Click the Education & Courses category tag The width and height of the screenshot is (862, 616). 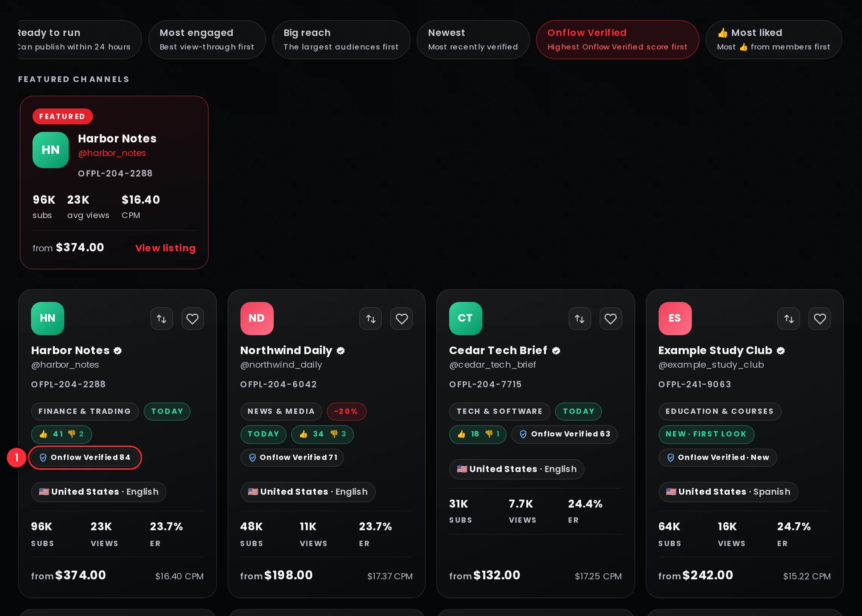[720, 412]
